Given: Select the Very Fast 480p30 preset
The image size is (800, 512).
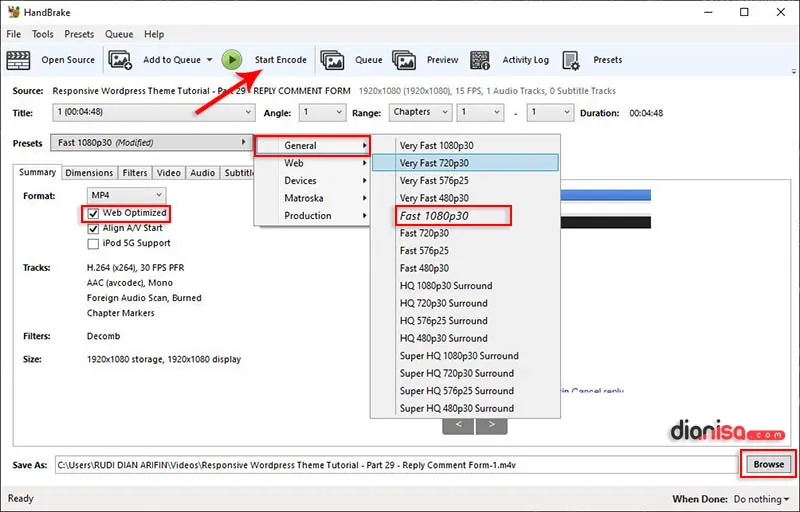Looking at the screenshot, I should point(465,198).
